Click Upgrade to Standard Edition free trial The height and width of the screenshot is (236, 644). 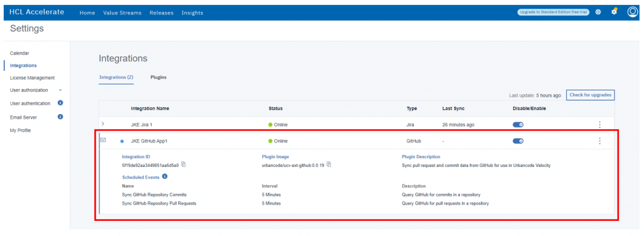(x=553, y=13)
